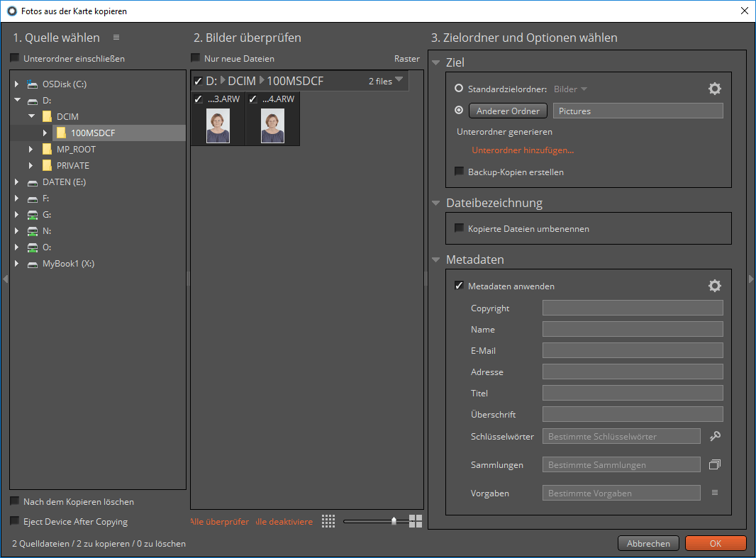Toggle Backup-Kopien erstellen checkbox
The width and height of the screenshot is (756, 558).
coord(459,172)
